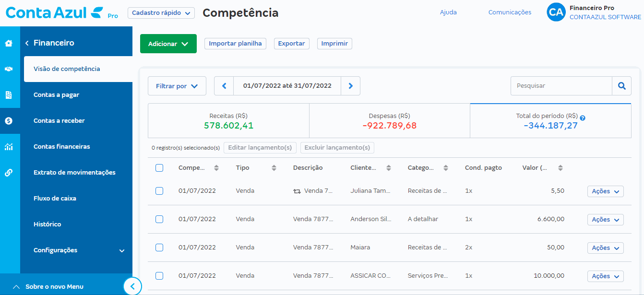The width and height of the screenshot is (644, 295).
Task: Click the Ajuda link
Action: 448,12
